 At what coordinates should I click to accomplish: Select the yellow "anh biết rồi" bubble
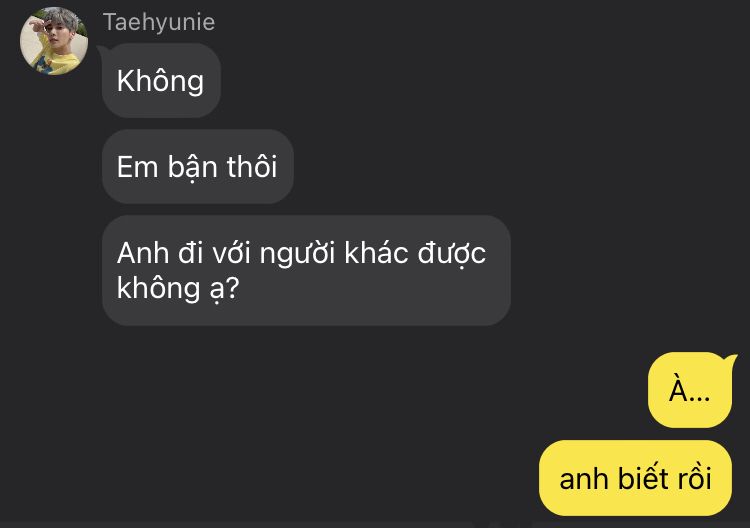point(635,478)
